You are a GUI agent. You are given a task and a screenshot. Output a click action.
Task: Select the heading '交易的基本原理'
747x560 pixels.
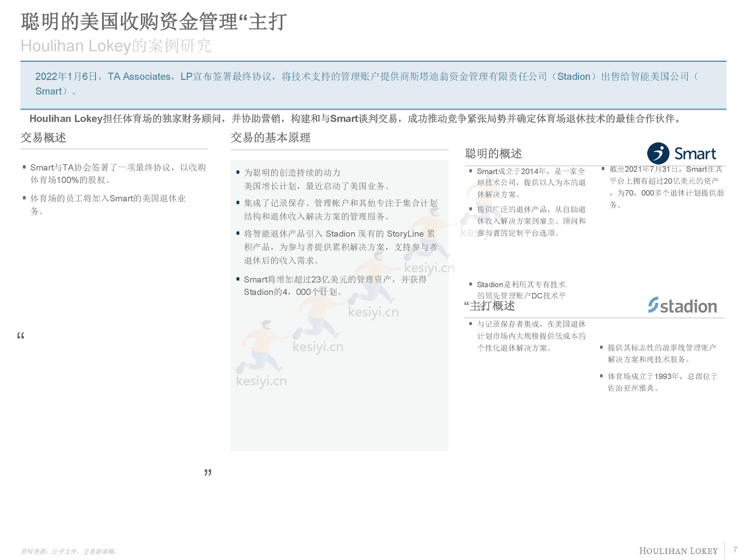tap(270, 137)
